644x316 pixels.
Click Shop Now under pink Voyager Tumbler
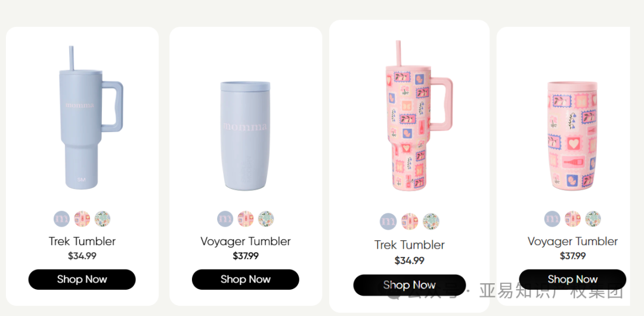(x=572, y=280)
